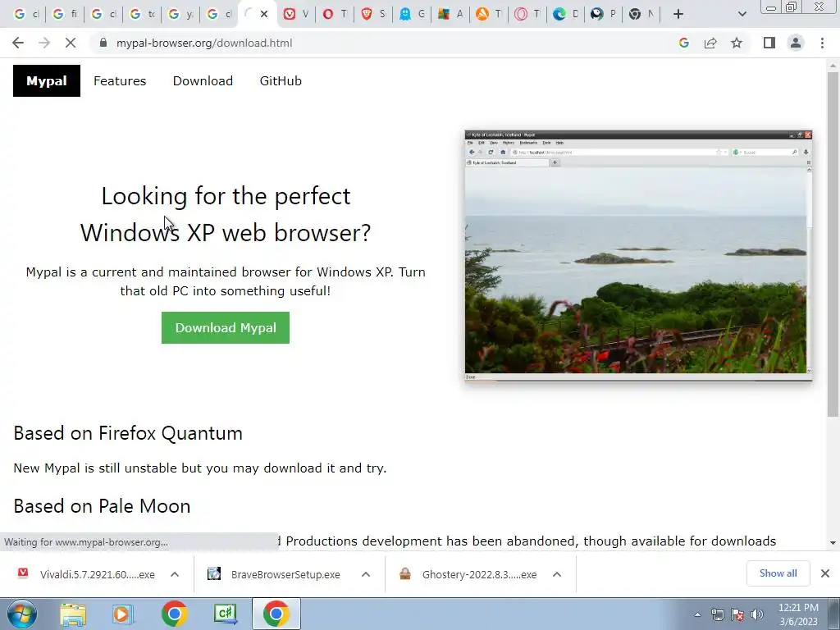Switch to the gray Chromium icon tab

point(642,14)
